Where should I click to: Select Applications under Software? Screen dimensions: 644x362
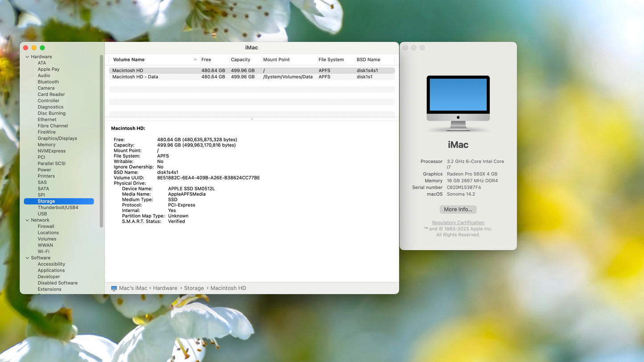coord(51,270)
